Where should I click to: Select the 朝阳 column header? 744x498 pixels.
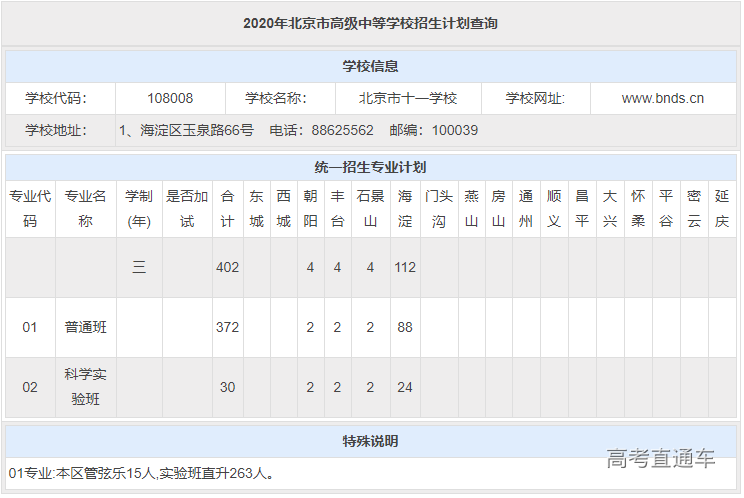point(311,208)
